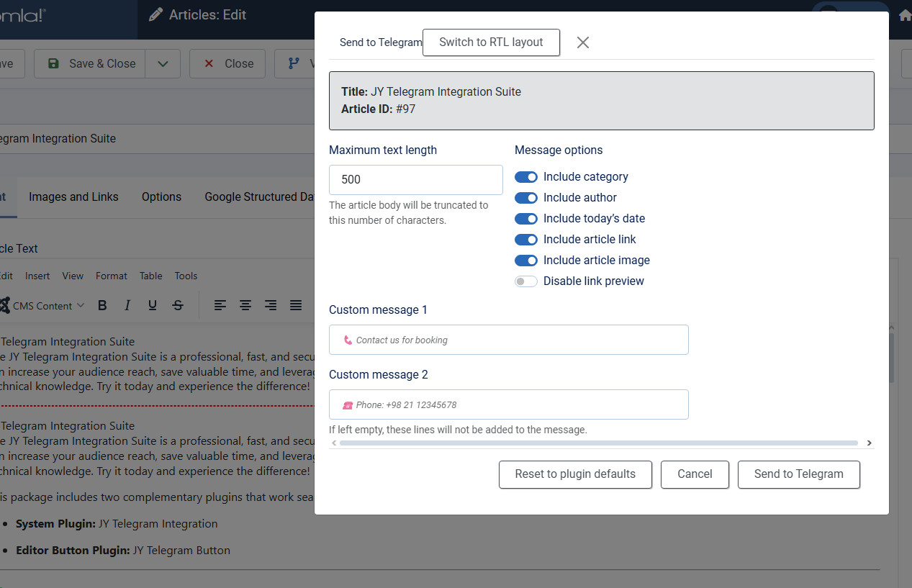Close the Send to Telegram dialog
The height and width of the screenshot is (588, 912).
point(583,42)
